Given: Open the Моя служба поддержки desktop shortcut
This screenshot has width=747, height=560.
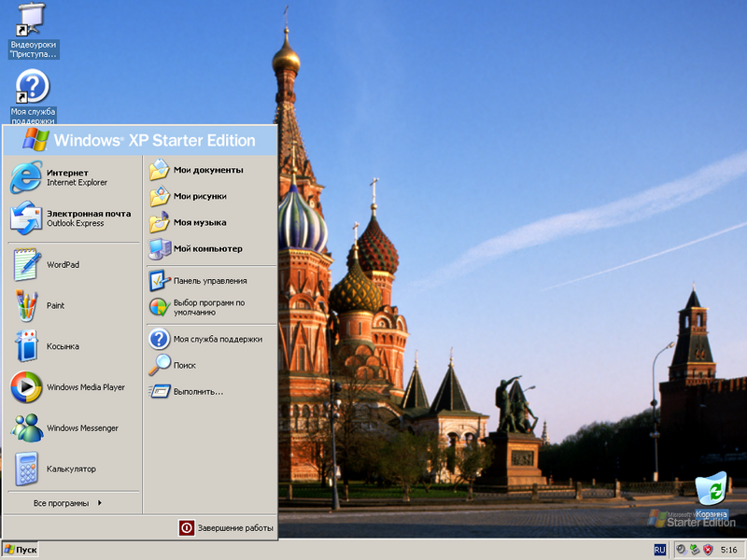Looking at the screenshot, I should click(x=33, y=86).
